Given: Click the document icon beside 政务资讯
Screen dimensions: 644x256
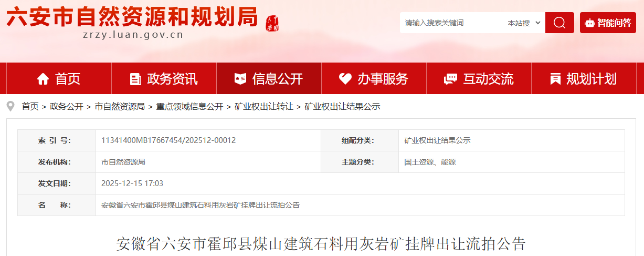Looking at the screenshot, I should click(135, 79).
